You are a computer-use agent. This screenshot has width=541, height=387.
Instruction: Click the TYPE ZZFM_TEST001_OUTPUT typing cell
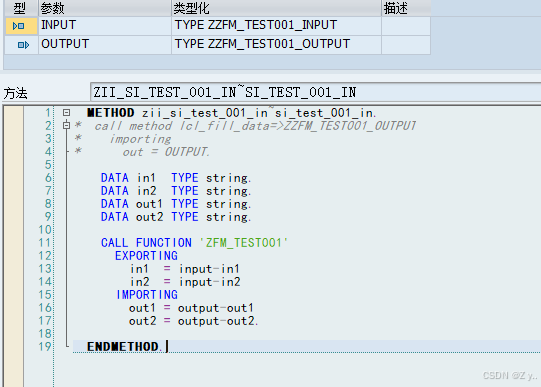point(276,45)
